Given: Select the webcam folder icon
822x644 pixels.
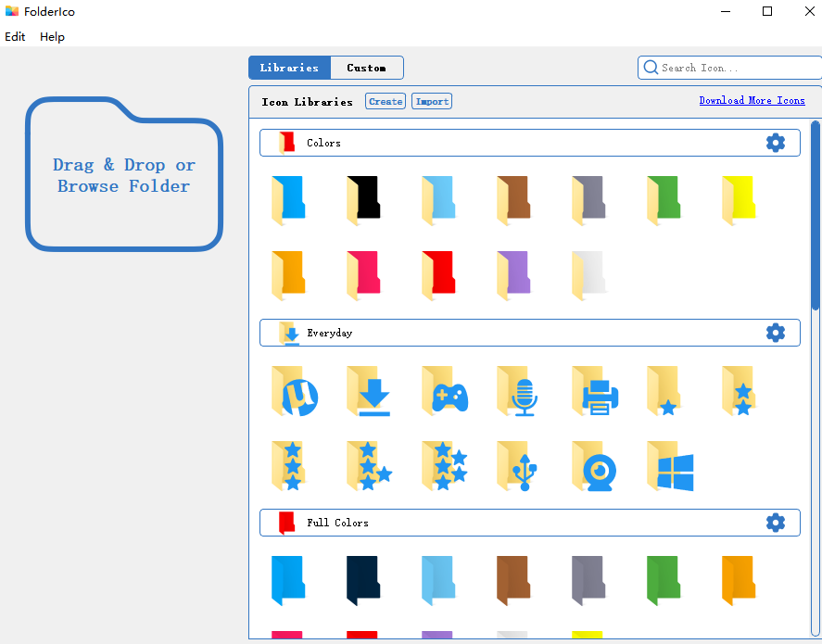Looking at the screenshot, I should click(x=594, y=466).
